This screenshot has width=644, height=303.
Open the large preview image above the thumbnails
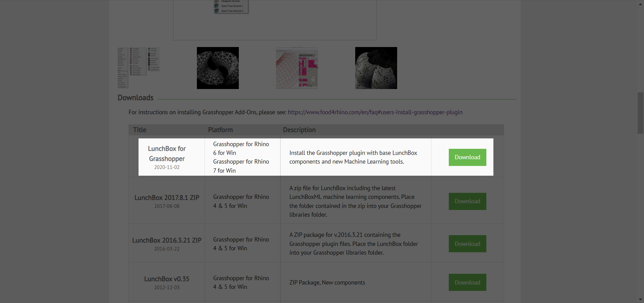pyautogui.click(x=275, y=20)
